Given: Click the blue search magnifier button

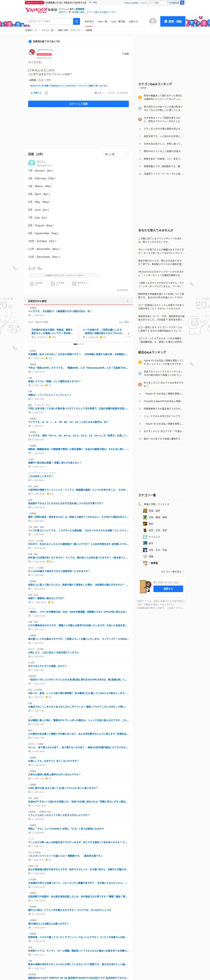Looking at the screenshot, I should click(77, 21).
